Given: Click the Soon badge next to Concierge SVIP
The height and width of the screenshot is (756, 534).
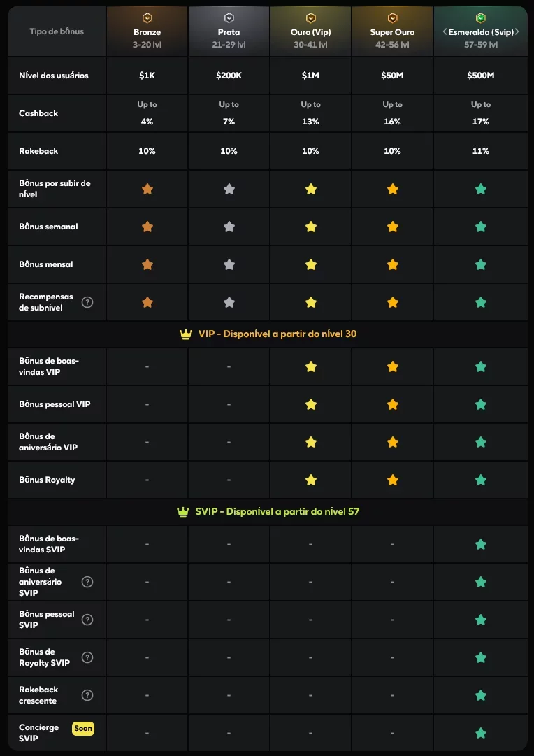Looking at the screenshot, I should point(83,729).
